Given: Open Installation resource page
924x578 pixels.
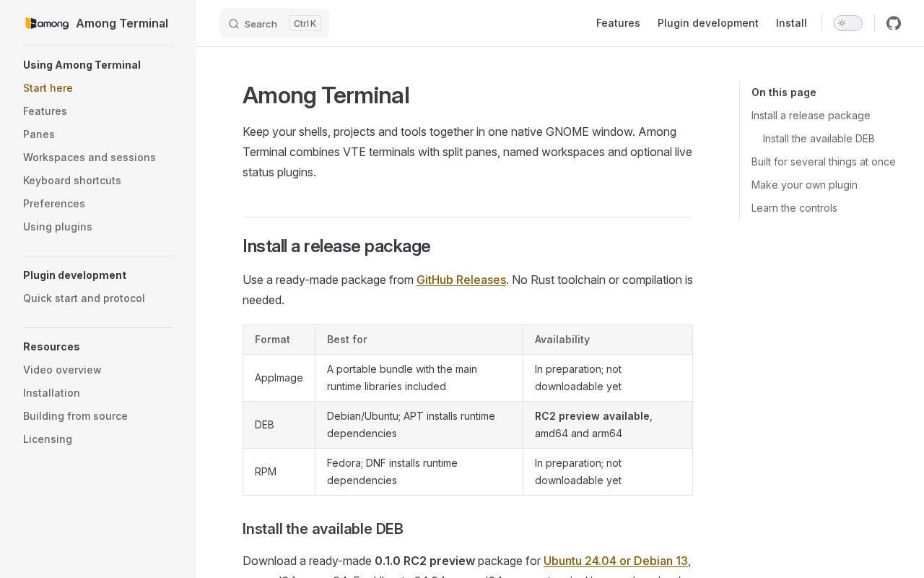Looking at the screenshot, I should click(51, 393).
